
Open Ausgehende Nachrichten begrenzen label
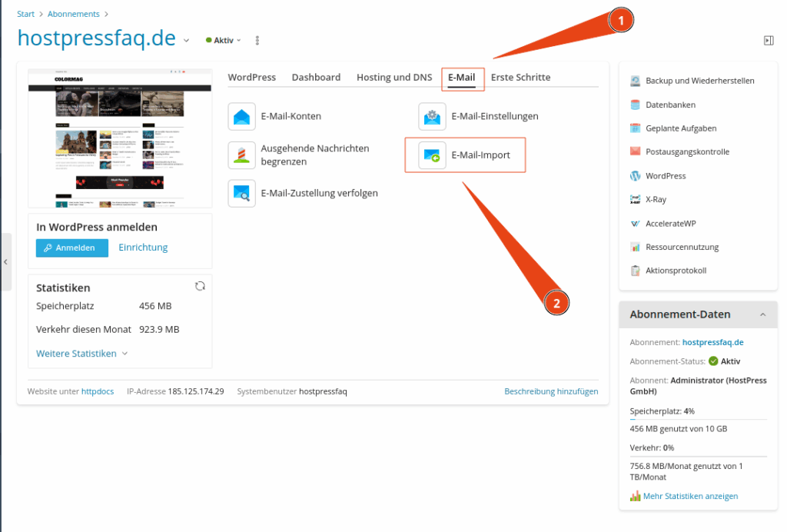(315, 155)
